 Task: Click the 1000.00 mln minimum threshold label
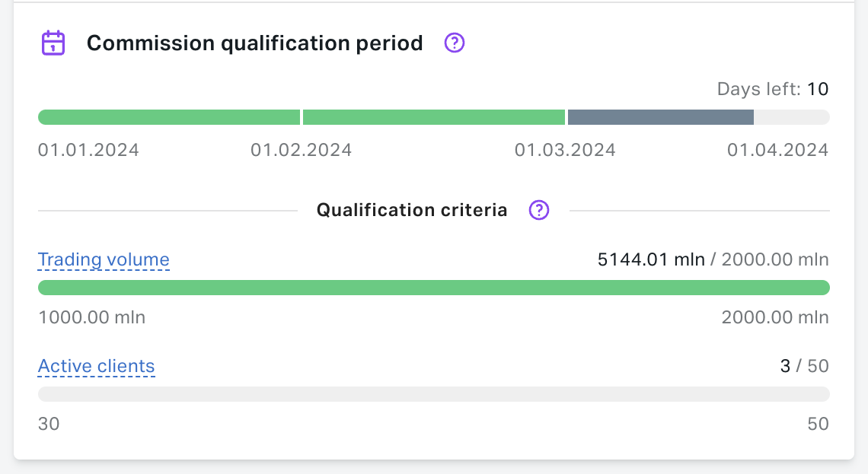point(91,317)
